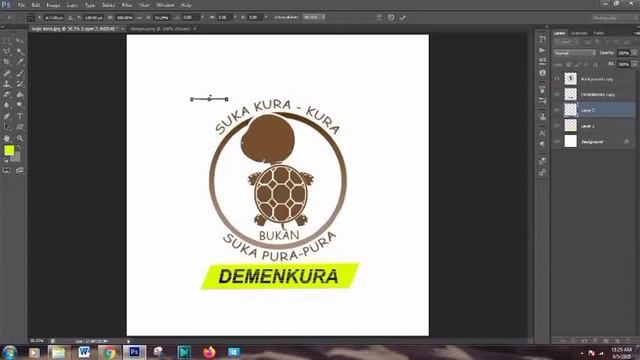Open the Window menu
The image size is (640, 360).
click(x=165, y=5)
